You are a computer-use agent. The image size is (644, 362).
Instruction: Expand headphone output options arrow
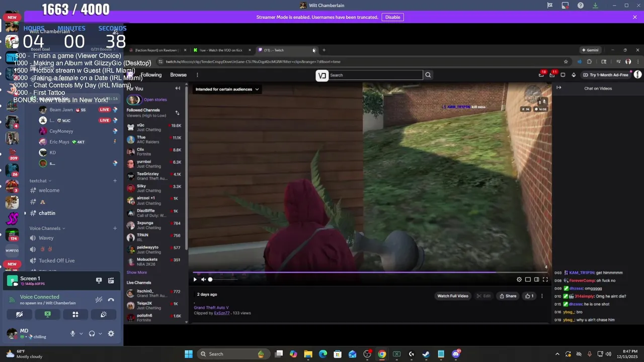point(100,334)
